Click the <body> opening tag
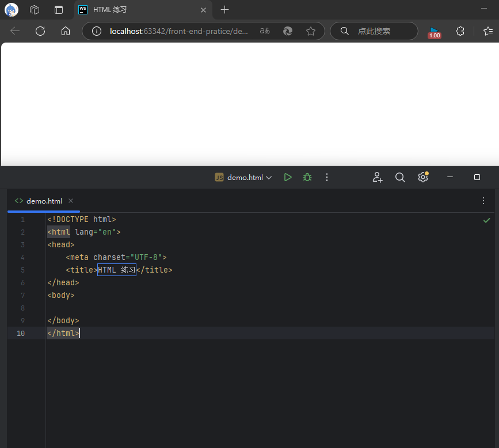Screen dimensions: 499x448 (x=61, y=296)
